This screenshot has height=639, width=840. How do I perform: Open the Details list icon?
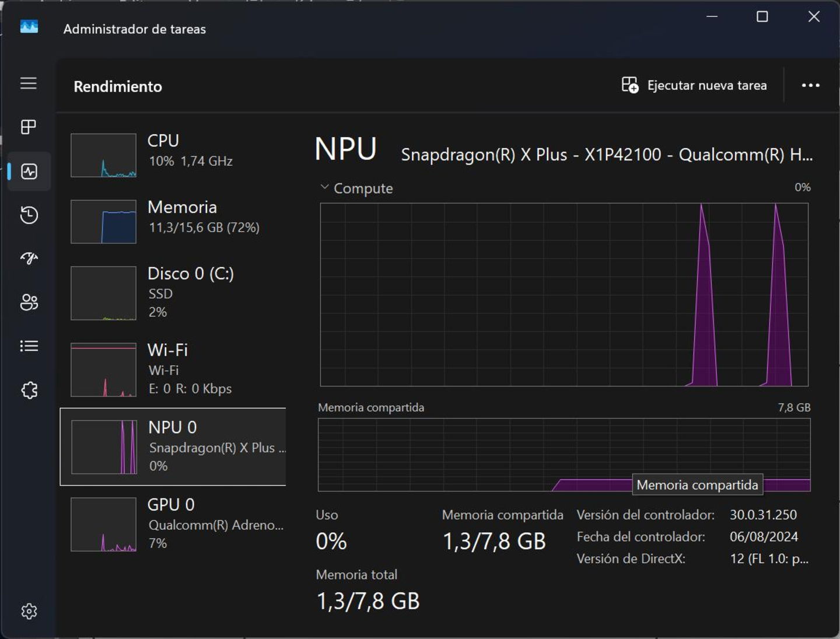pyautogui.click(x=29, y=346)
